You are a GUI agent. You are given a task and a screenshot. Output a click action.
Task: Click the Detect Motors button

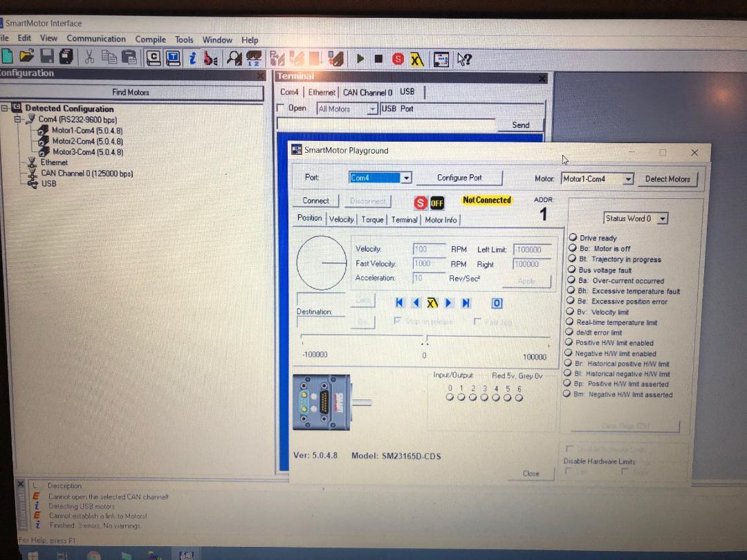click(x=667, y=179)
